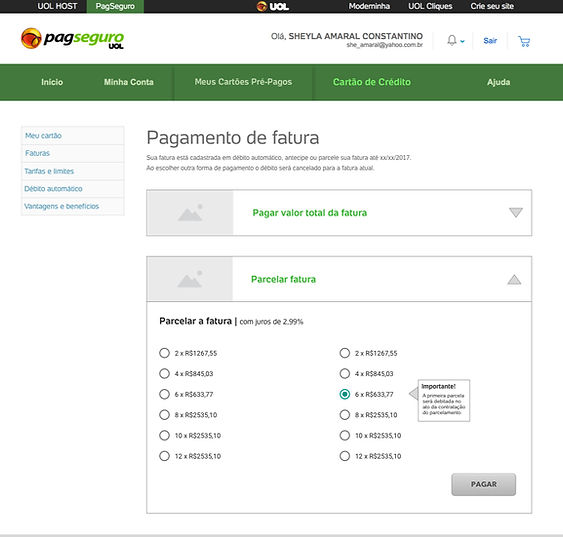
Task: Select left column 2 x R$1267,55 option
Action: [164, 353]
